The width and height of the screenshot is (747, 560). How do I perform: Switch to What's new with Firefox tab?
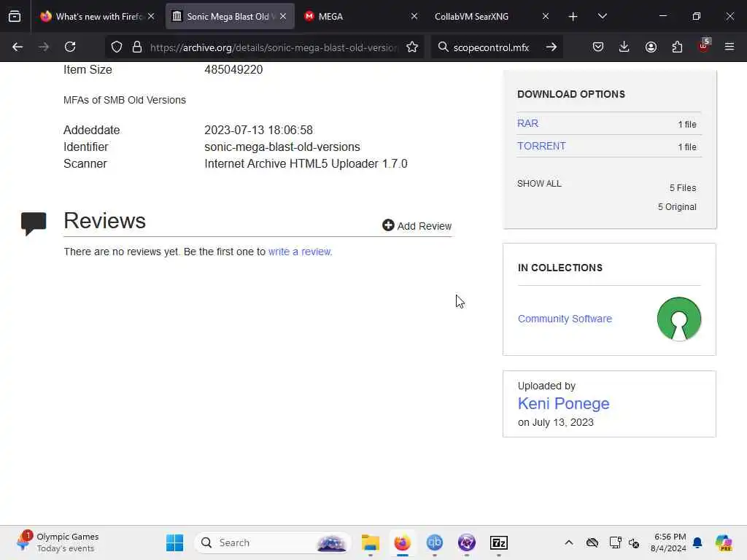98,16
